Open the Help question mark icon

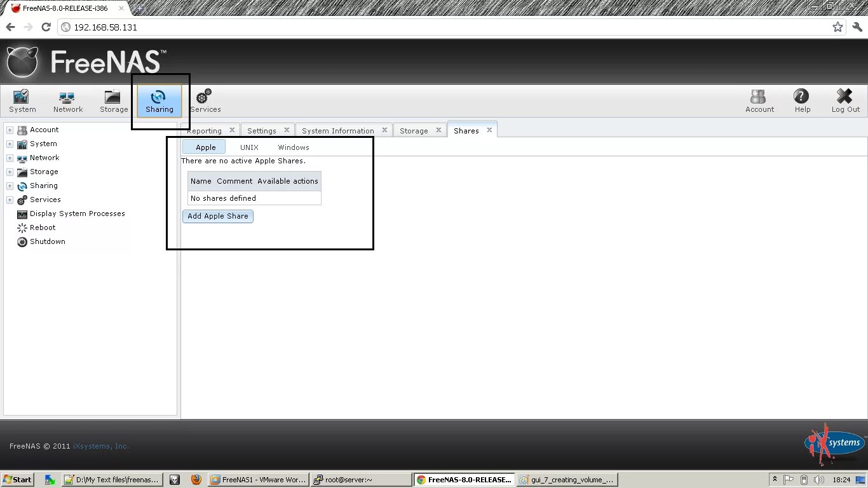coord(802,101)
